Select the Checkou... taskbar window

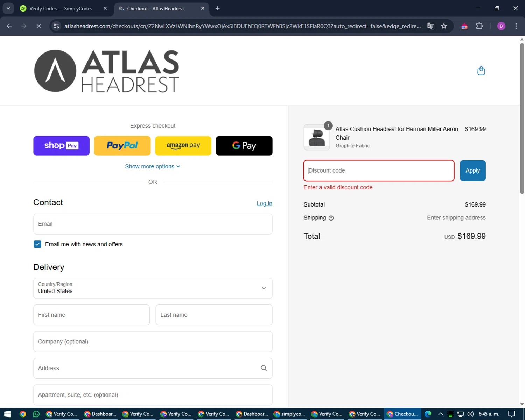point(402,414)
